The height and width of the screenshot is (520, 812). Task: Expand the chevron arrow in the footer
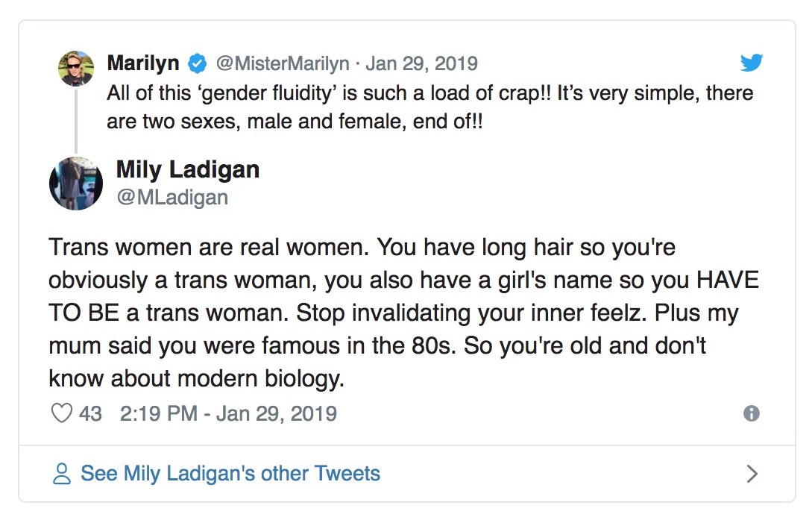[x=752, y=474]
